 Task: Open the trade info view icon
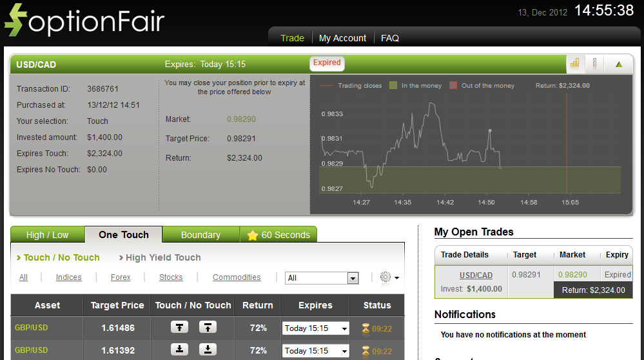coord(594,63)
